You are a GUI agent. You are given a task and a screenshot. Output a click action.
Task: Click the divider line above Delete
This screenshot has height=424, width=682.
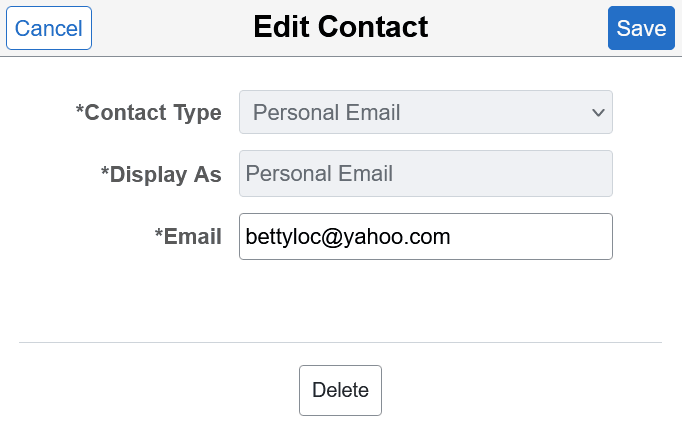pyautogui.click(x=340, y=343)
